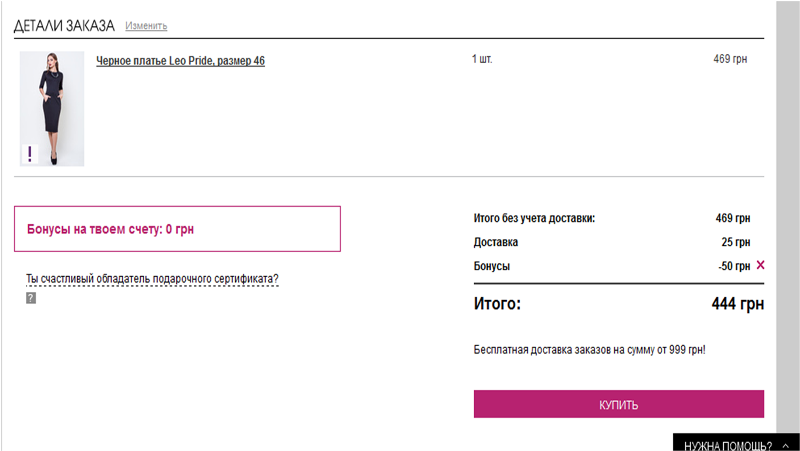Click the 444 грн final total
This screenshot has height=451, width=800.
tap(738, 304)
